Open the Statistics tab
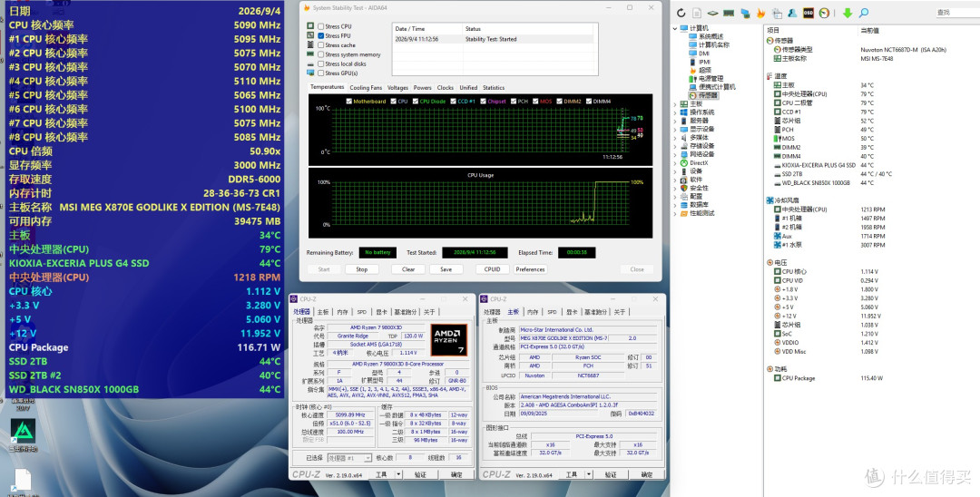The width and height of the screenshot is (980, 497). 493,87
